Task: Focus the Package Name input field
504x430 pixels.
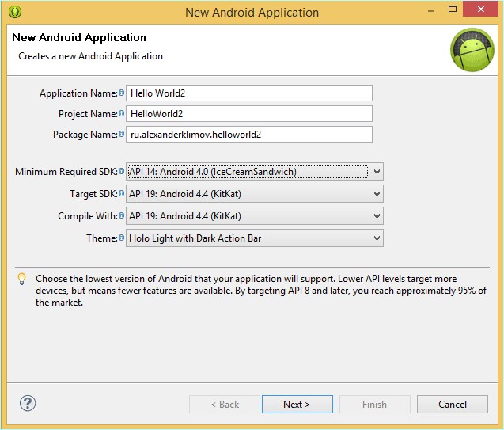Action: [249, 134]
